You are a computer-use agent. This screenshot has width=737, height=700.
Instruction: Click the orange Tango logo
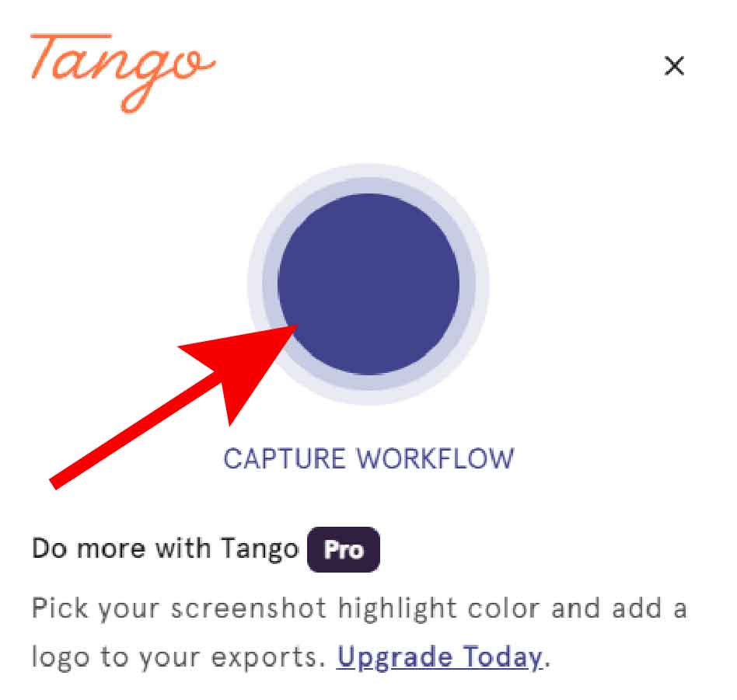(x=123, y=73)
